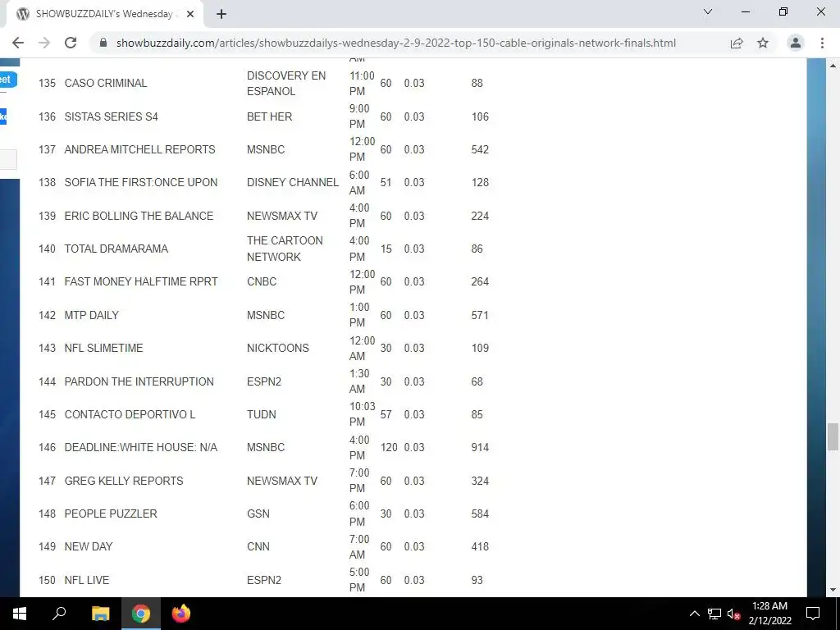Open the notification center
This screenshot has width=840, height=630.
point(813,614)
